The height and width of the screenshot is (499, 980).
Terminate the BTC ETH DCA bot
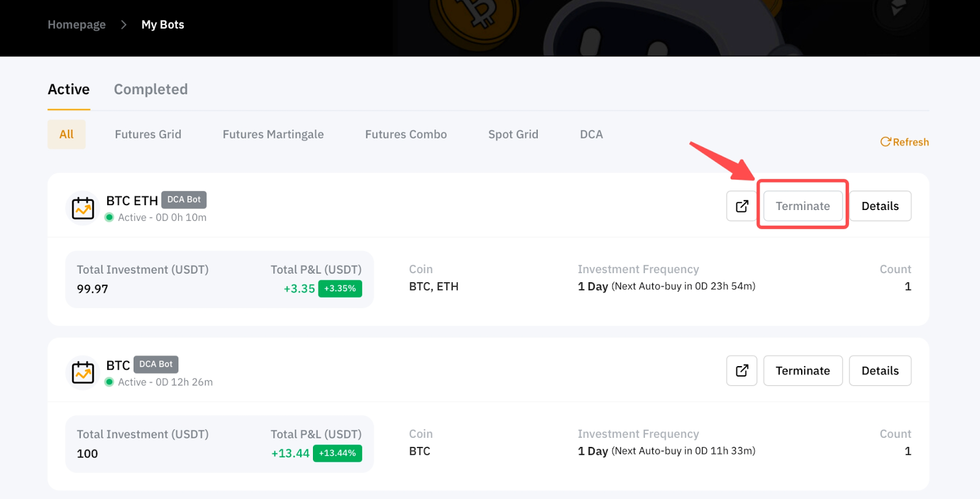[x=802, y=206]
